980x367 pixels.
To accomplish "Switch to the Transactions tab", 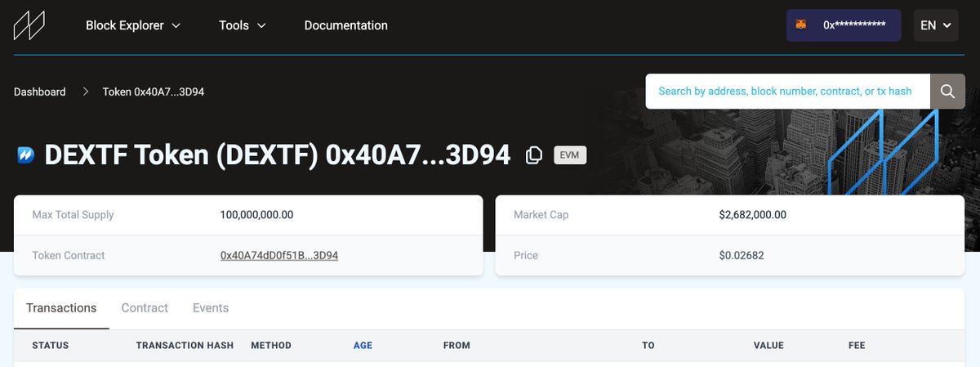I will [61, 308].
